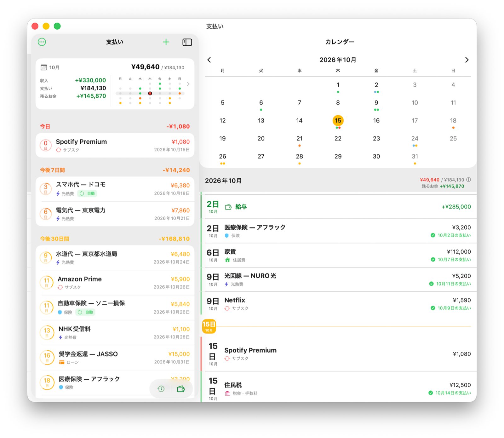Open the スマホ代 — ドコモ payment

click(x=115, y=189)
